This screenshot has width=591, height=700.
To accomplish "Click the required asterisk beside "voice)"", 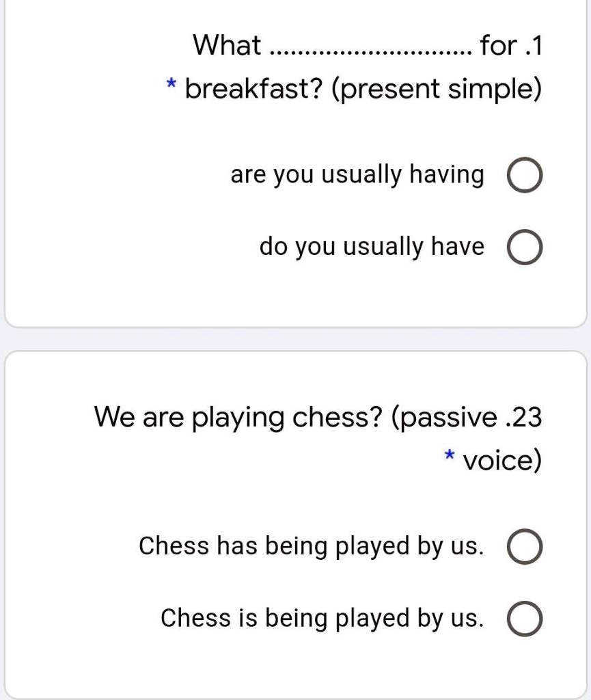I will [x=449, y=455].
